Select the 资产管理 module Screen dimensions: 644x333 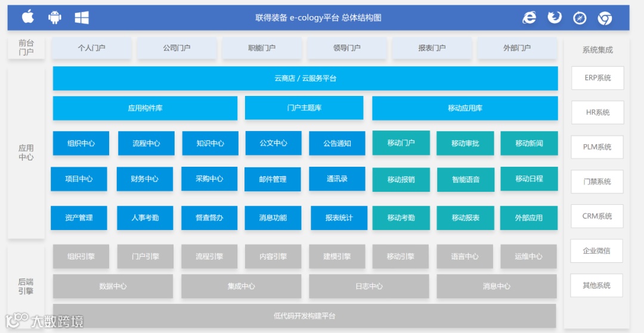[x=79, y=218]
